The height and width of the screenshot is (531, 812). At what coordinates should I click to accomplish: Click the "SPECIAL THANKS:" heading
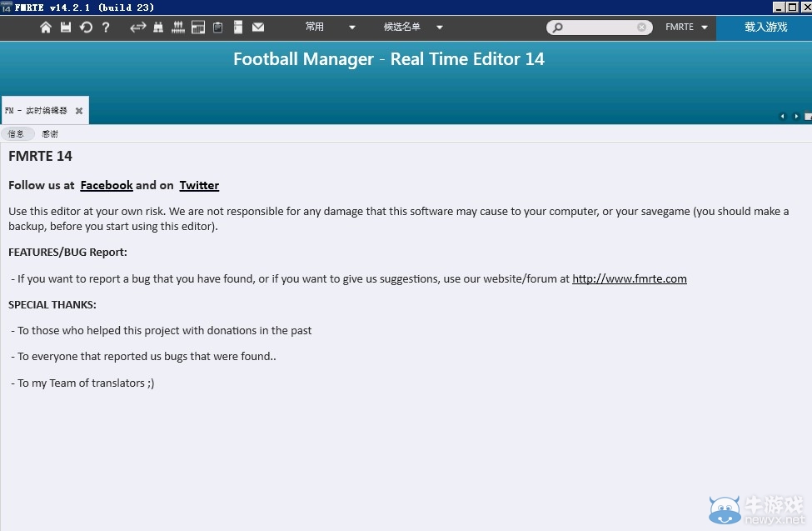click(x=52, y=305)
